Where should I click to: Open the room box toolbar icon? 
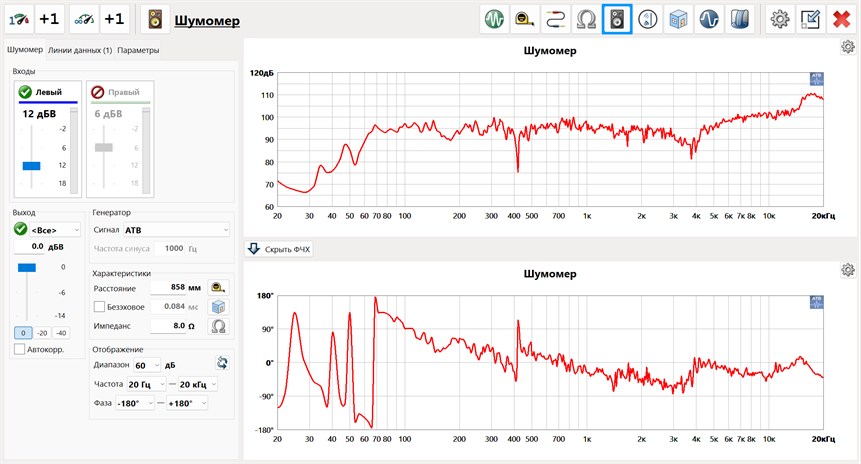[x=679, y=19]
